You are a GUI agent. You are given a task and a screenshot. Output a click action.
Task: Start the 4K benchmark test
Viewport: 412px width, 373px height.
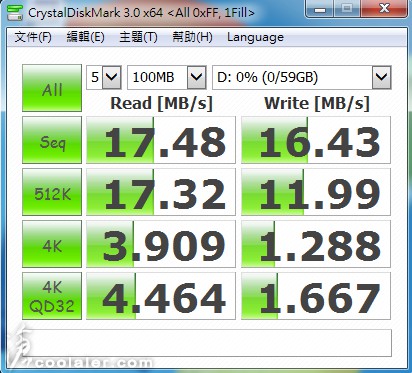tap(52, 244)
